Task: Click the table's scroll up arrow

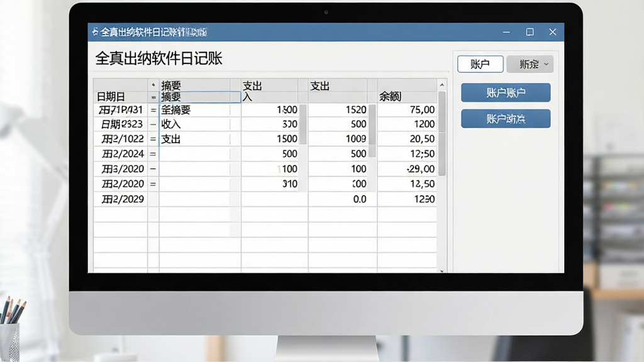Action: [442, 85]
